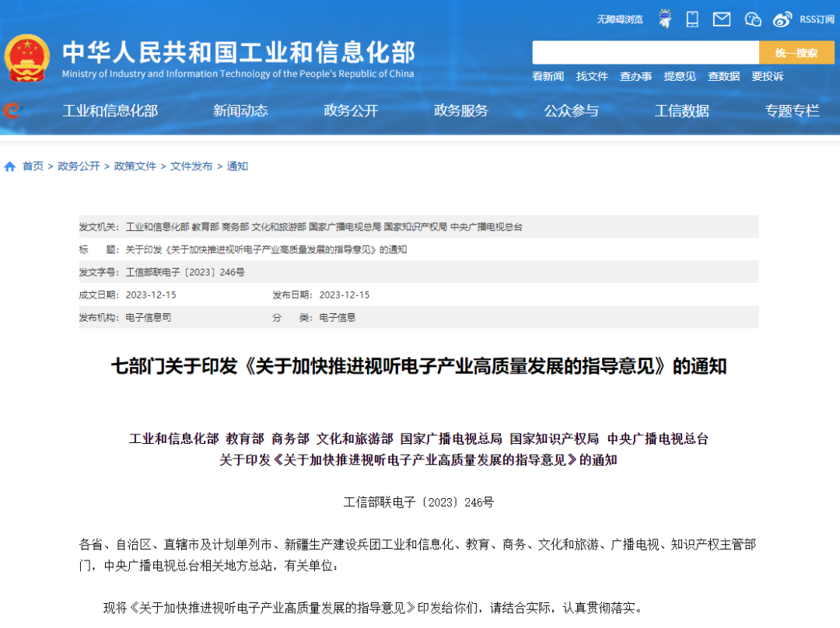Open the WeChat icon
Viewport: 840px width, 628px height.
[753, 19]
